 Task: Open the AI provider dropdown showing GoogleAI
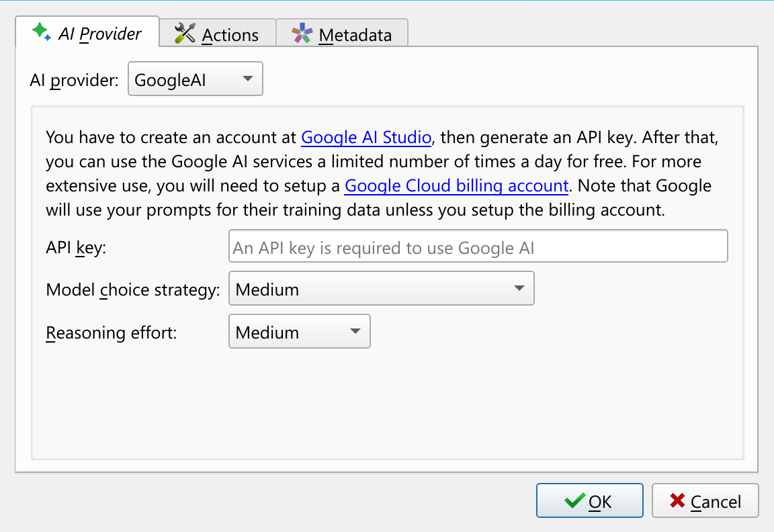pyautogui.click(x=195, y=80)
